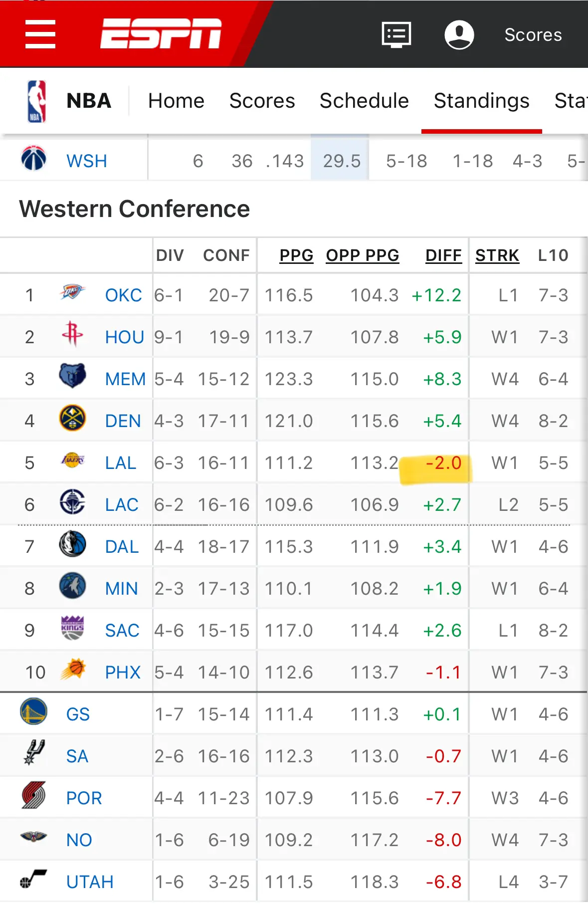The width and height of the screenshot is (588, 910).
Task: Click the Denver Nuggets logo
Action: (x=72, y=418)
